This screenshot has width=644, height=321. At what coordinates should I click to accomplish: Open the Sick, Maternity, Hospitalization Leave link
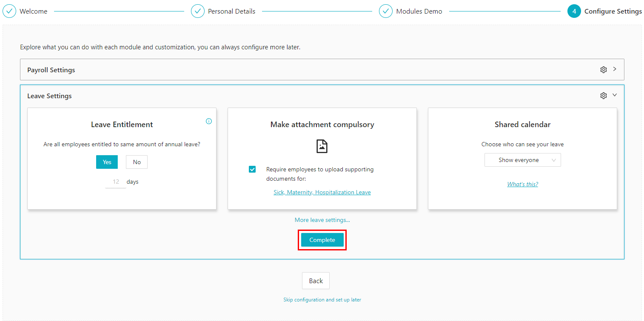(322, 192)
